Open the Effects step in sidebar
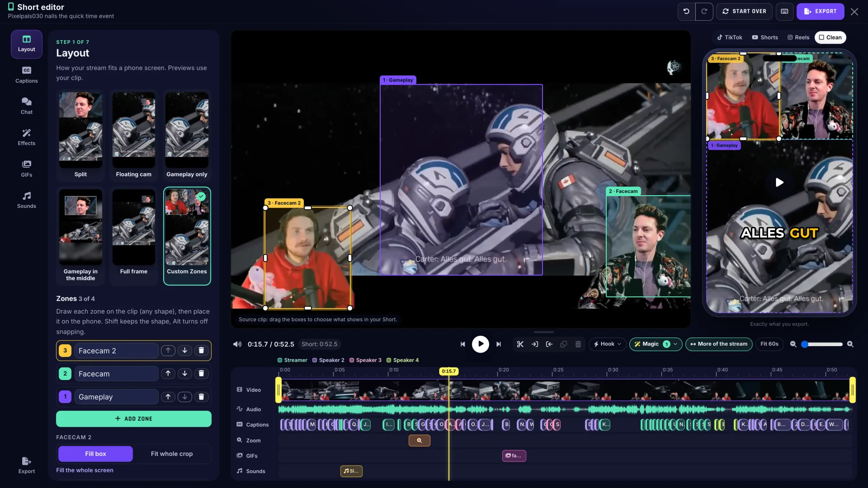The image size is (868, 488). pyautogui.click(x=26, y=138)
